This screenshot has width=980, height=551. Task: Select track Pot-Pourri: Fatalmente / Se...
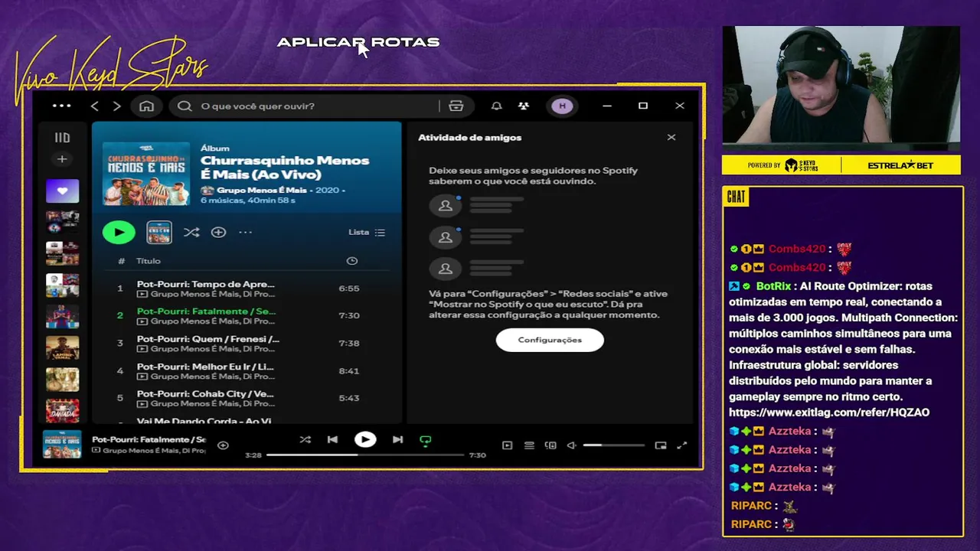click(247, 315)
